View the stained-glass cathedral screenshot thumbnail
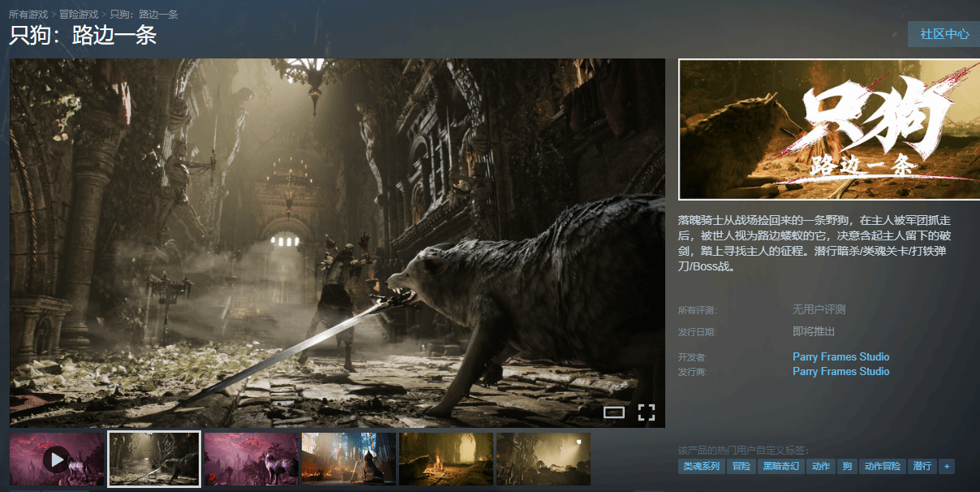980x492 pixels. (349, 459)
